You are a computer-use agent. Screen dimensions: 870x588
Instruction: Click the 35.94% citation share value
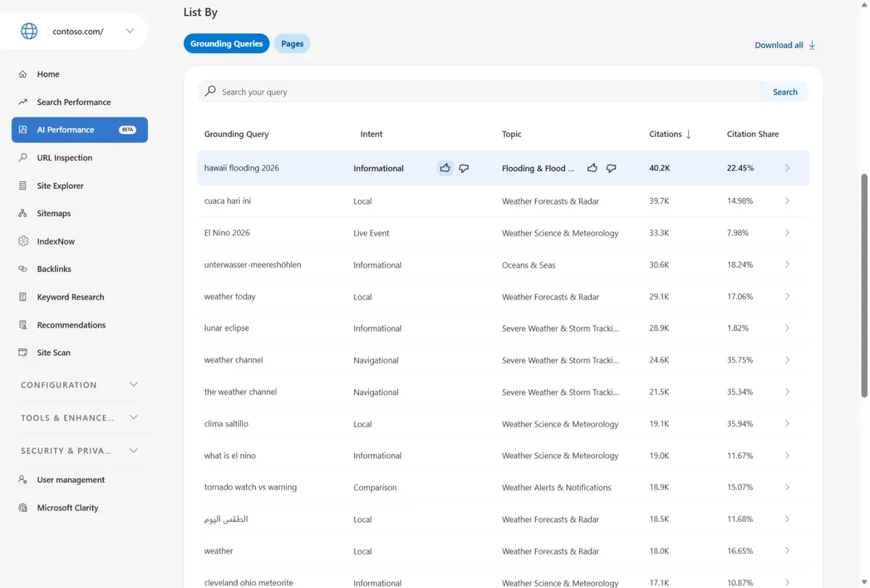coord(740,423)
